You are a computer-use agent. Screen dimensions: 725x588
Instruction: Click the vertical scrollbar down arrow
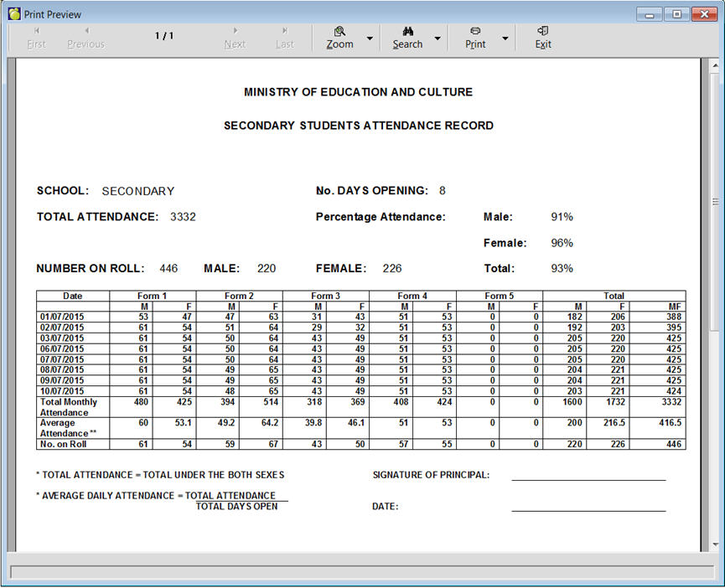(x=715, y=544)
